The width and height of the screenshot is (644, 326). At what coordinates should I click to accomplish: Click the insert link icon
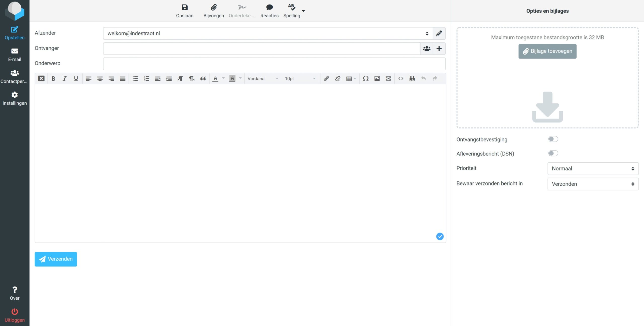(x=326, y=78)
